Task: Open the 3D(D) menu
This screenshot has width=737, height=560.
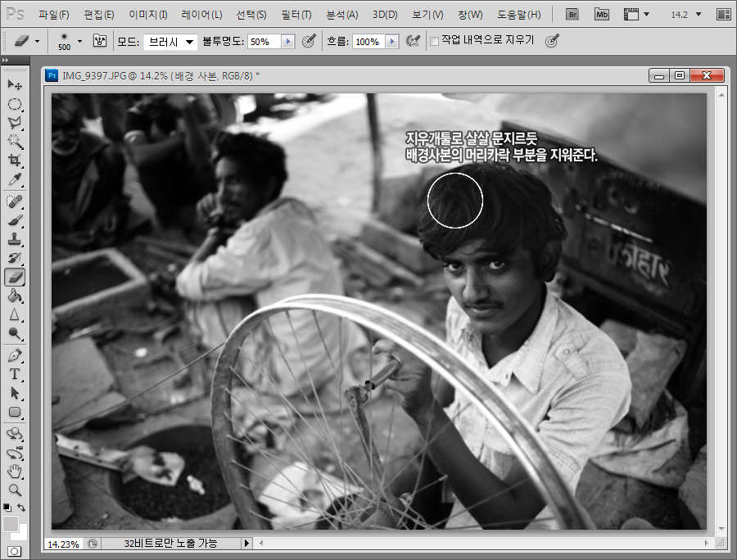Action: click(385, 15)
